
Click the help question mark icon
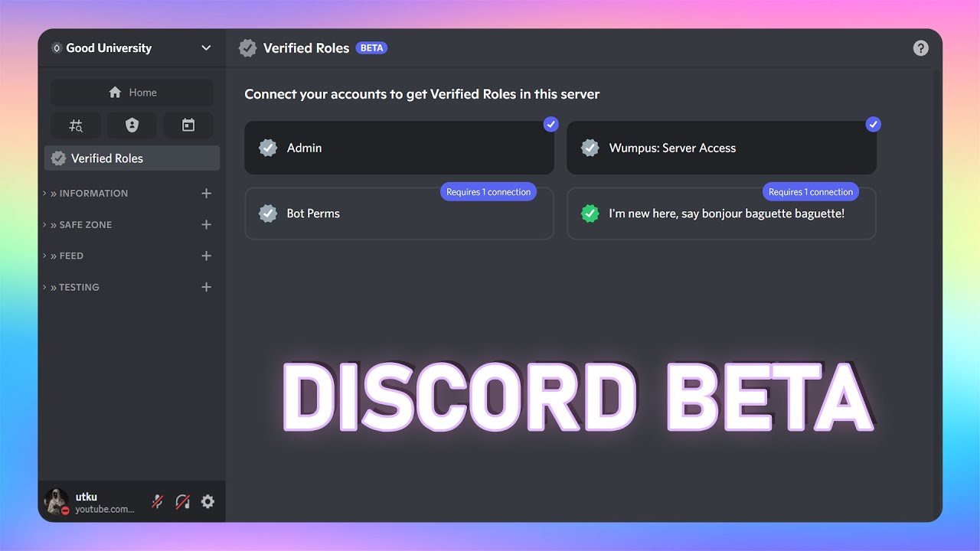pos(921,48)
